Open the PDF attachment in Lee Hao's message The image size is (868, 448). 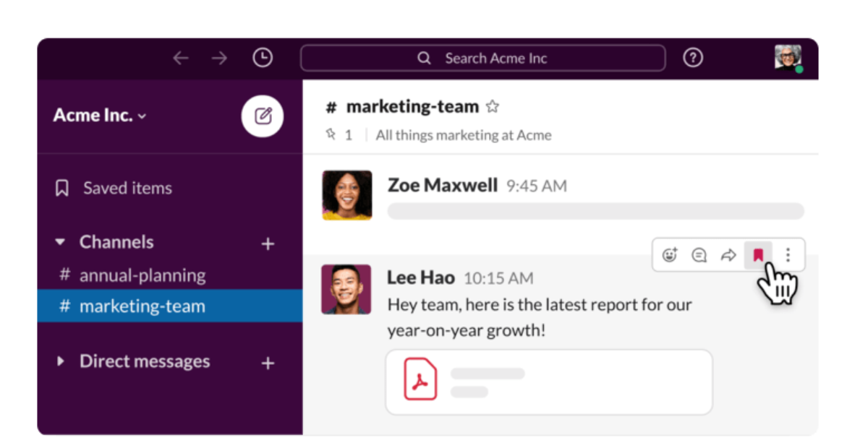click(x=422, y=379)
